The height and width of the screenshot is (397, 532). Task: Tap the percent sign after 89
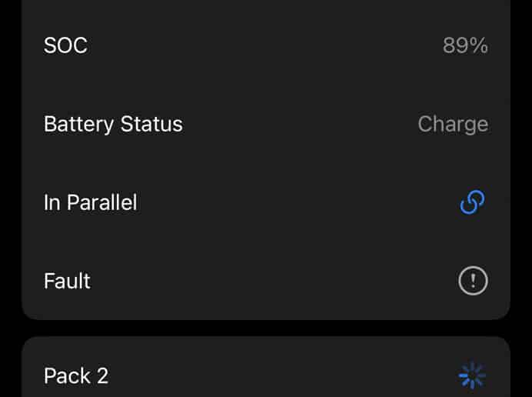pos(480,45)
